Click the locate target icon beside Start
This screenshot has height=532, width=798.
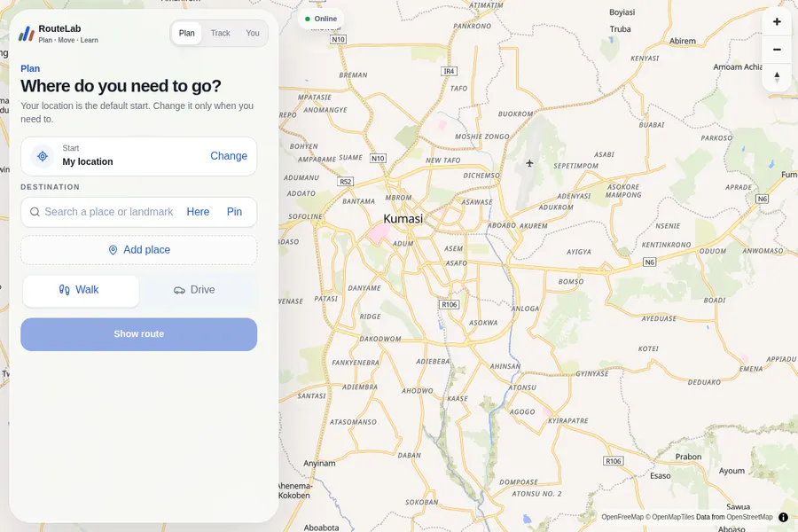tap(43, 156)
